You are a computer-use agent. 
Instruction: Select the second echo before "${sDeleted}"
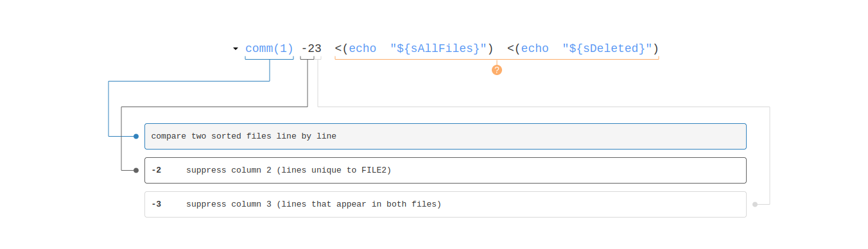tap(535, 48)
